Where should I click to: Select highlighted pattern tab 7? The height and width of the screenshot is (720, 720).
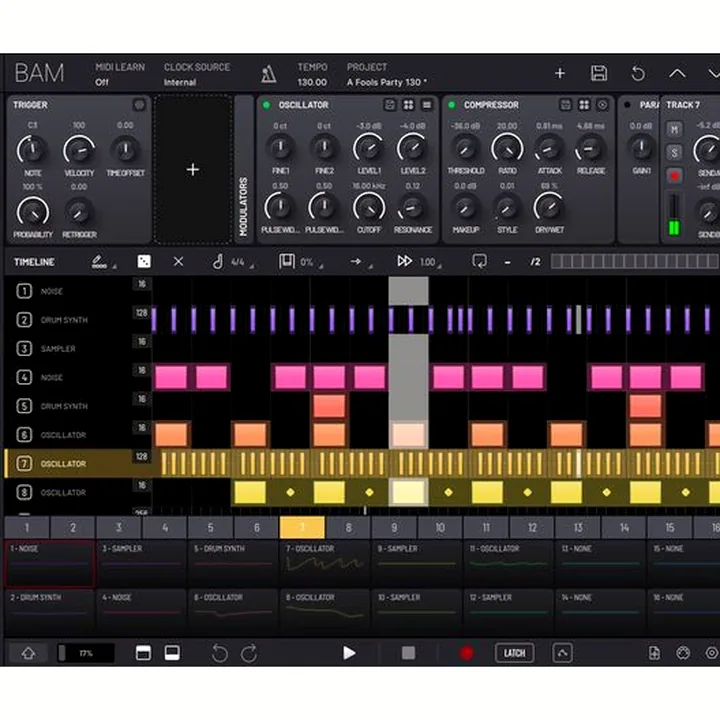point(302,528)
